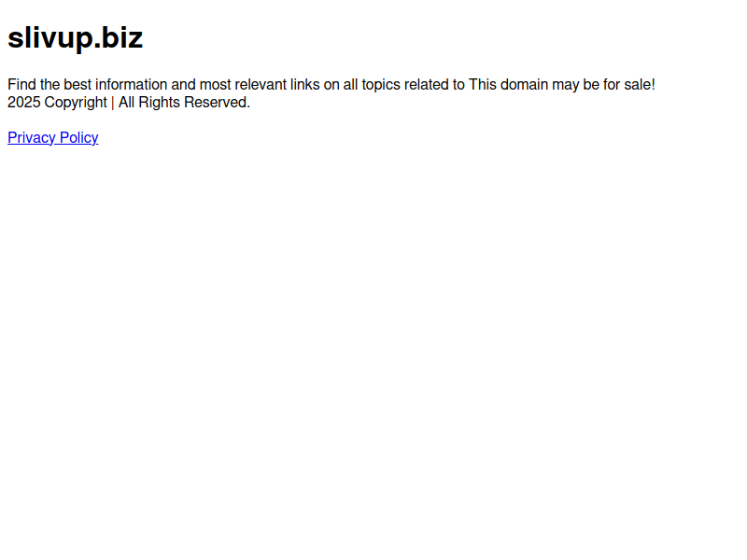Click the "2025 Copyright" text

[x=57, y=103]
